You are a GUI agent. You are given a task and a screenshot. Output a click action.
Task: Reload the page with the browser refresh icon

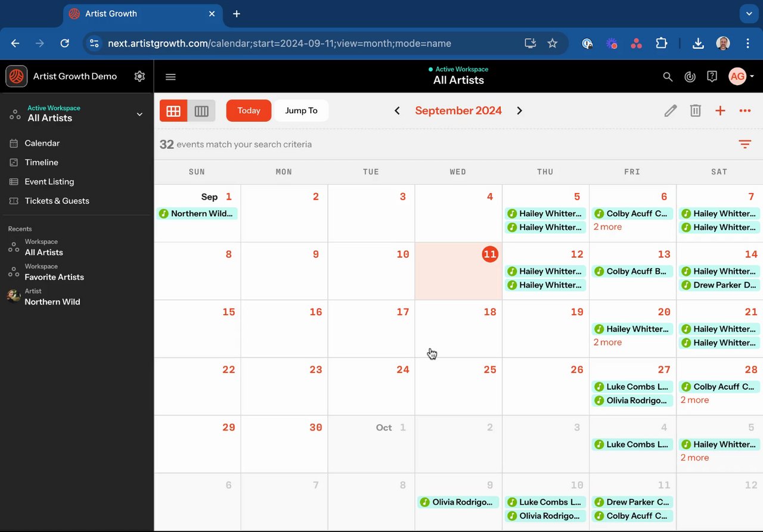tap(65, 43)
